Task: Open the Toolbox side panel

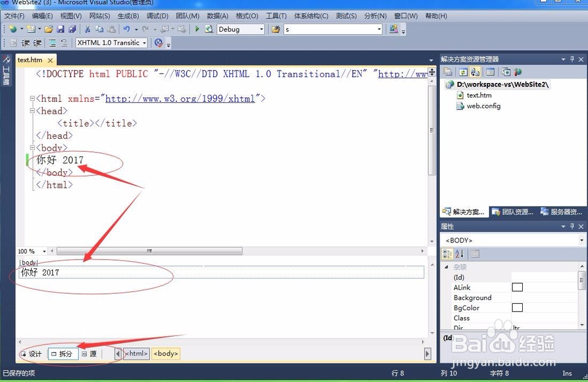Action: (6, 70)
